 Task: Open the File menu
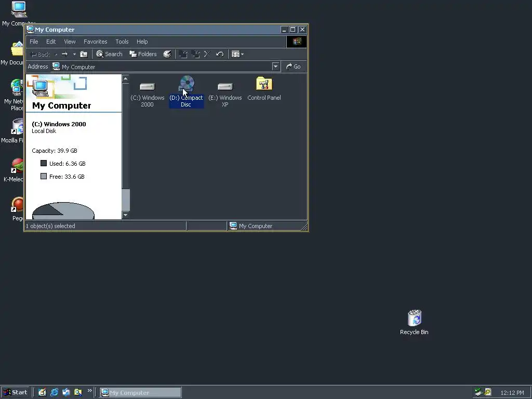34,42
